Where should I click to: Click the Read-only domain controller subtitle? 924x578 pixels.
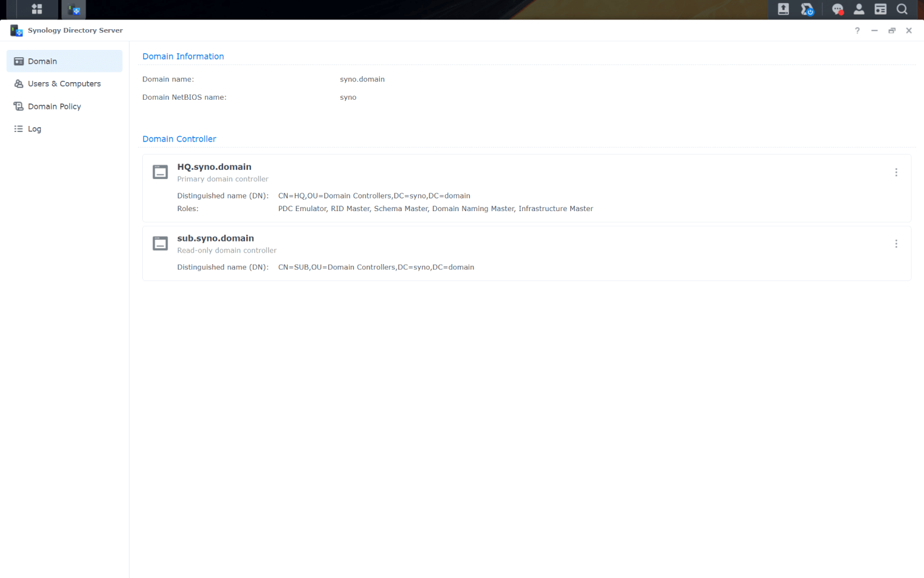(x=227, y=251)
